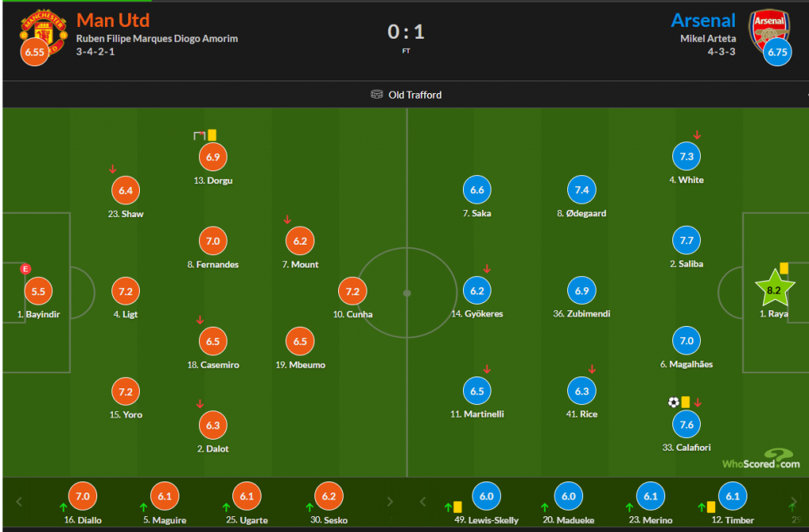Show next Man Utd substitutes with right chevron
The width and height of the screenshot is (809, 532).
389,501
